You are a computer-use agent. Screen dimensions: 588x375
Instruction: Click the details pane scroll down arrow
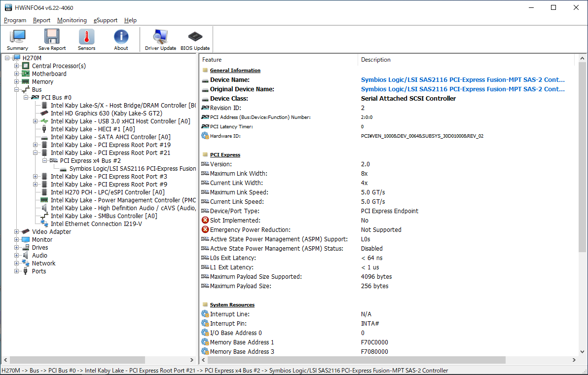click(582, 352)
